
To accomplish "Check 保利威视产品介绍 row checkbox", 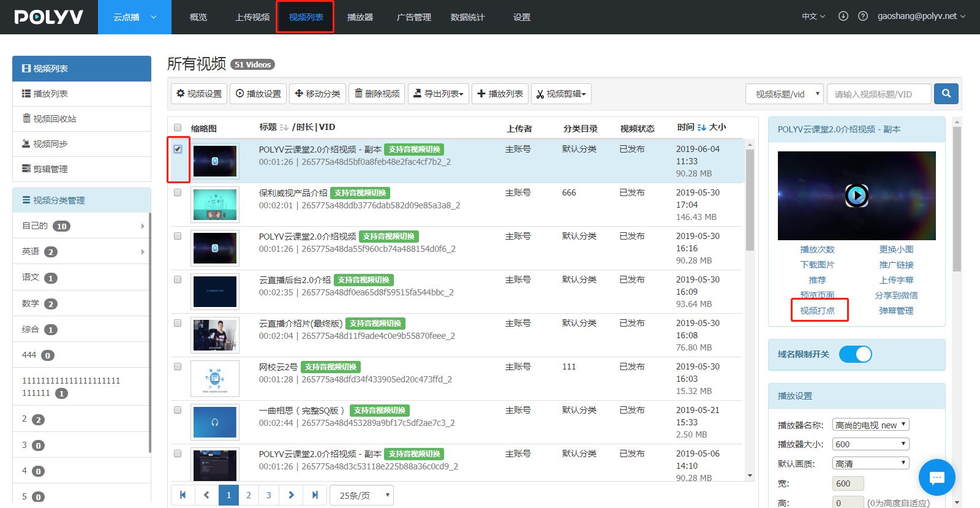I will pyautogui.click(x=178, y=192).
